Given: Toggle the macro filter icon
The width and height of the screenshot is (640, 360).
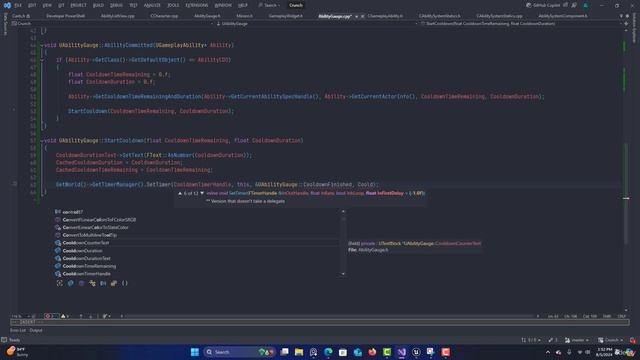Looking at the screenshot, I should pyautogui.click(x=103, y=283).
